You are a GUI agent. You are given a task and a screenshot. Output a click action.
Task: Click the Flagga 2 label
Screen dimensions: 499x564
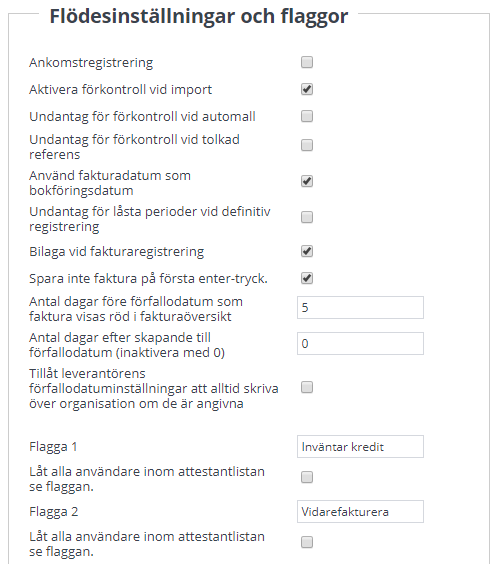pos(54,512)
